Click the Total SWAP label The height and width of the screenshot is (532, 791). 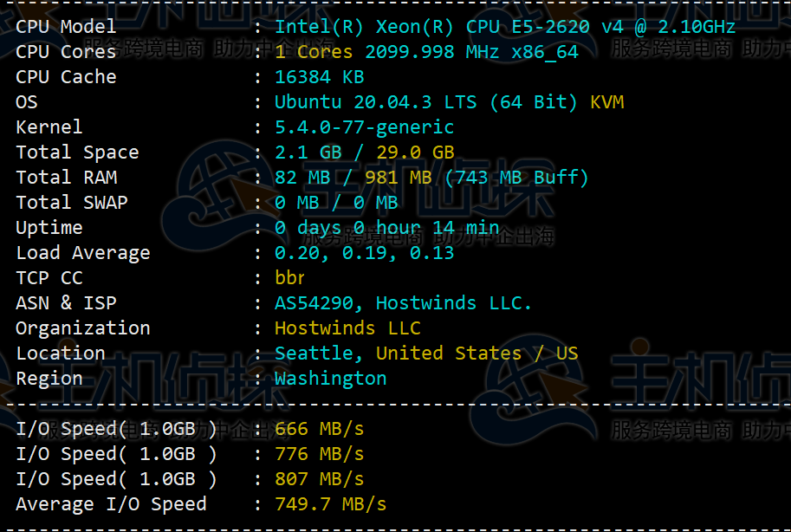(71, 203)
